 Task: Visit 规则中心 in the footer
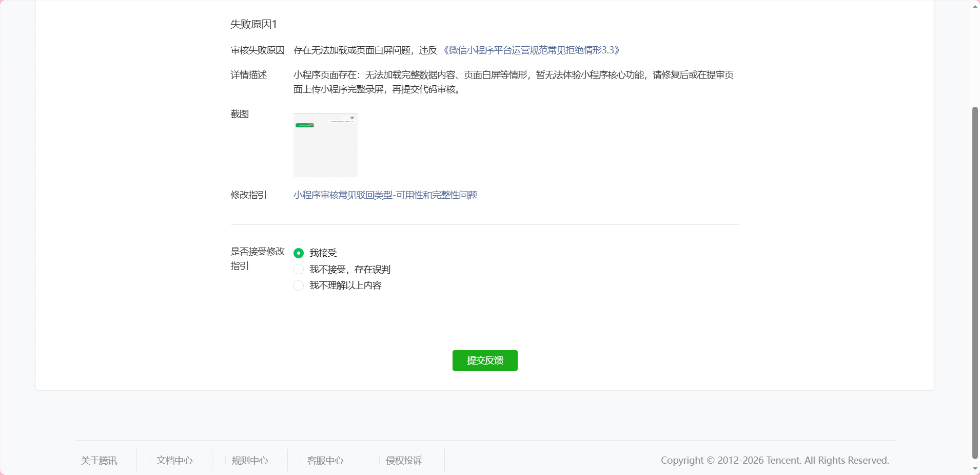pos(250,461)
